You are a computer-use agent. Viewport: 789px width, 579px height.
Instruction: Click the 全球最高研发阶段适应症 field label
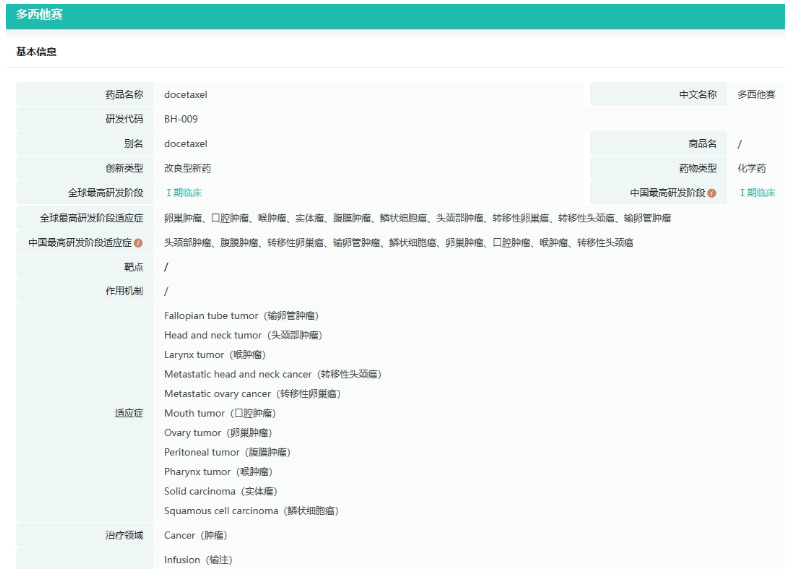(92, 218)
